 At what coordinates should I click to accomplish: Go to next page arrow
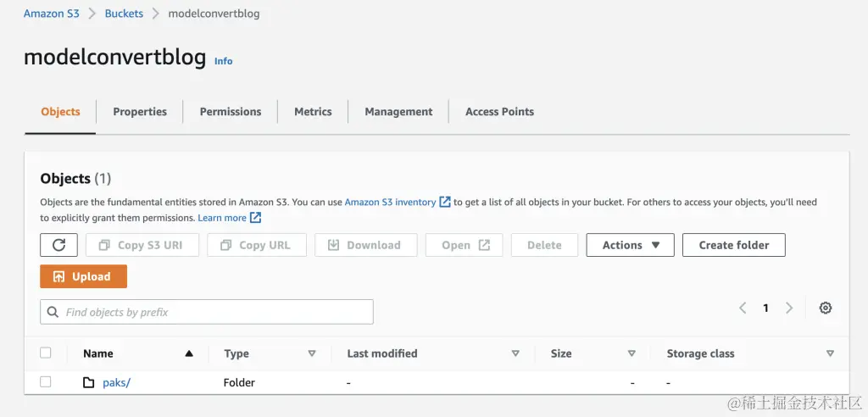coord(789,309)
